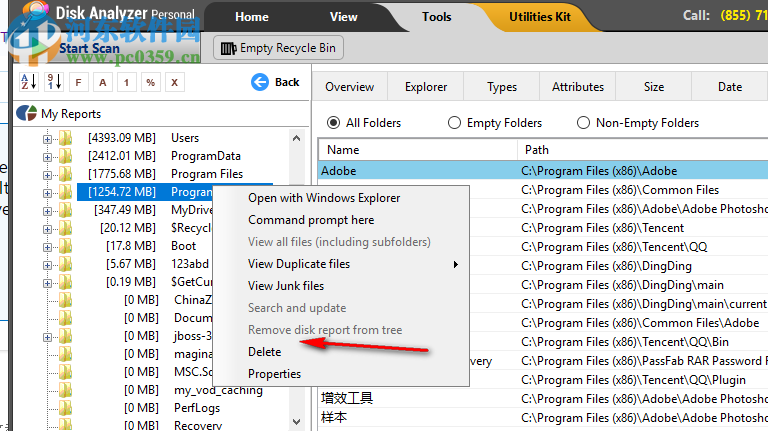Switch to the Types tab
This screenshot has width=768, height=431.
point(502,87)
